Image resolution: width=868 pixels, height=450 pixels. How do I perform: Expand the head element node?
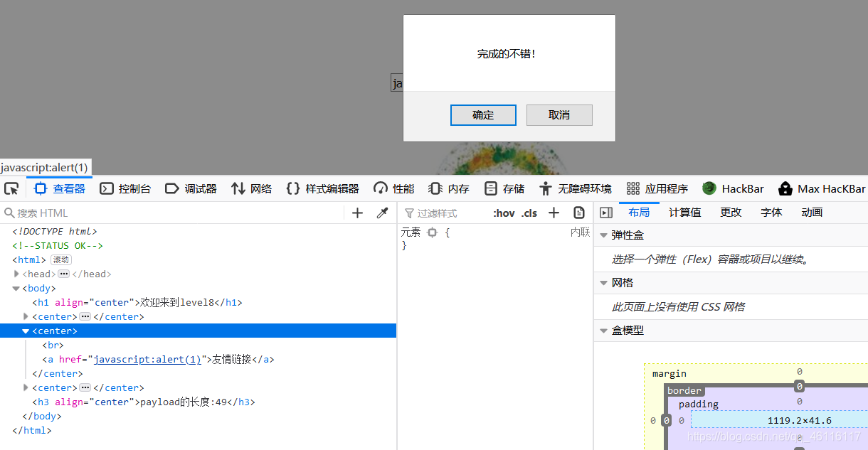point(16,274)
